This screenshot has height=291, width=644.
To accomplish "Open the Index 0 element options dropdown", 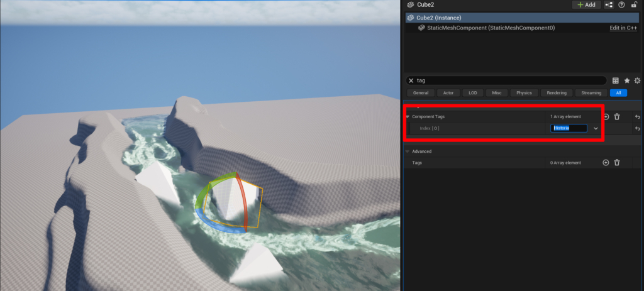I will [x=596, y=129].
